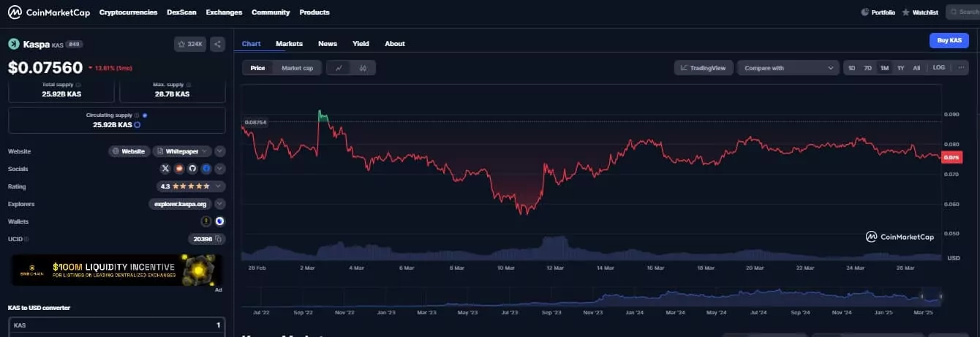This screenshot has width=980, height=337.
Task: Open Exchanges menu in header
Action: pos(224,12)
